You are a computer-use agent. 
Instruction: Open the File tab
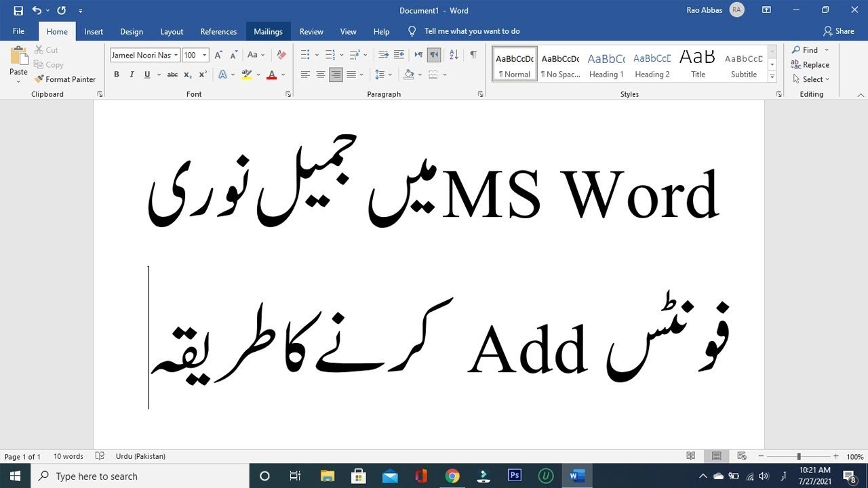tap(18, 31)
